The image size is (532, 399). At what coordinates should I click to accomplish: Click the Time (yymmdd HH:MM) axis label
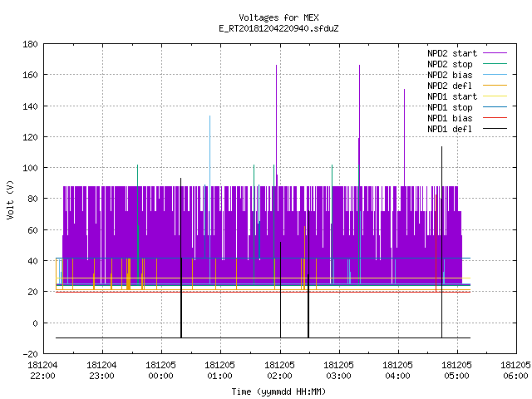click(x=278, y=392)
